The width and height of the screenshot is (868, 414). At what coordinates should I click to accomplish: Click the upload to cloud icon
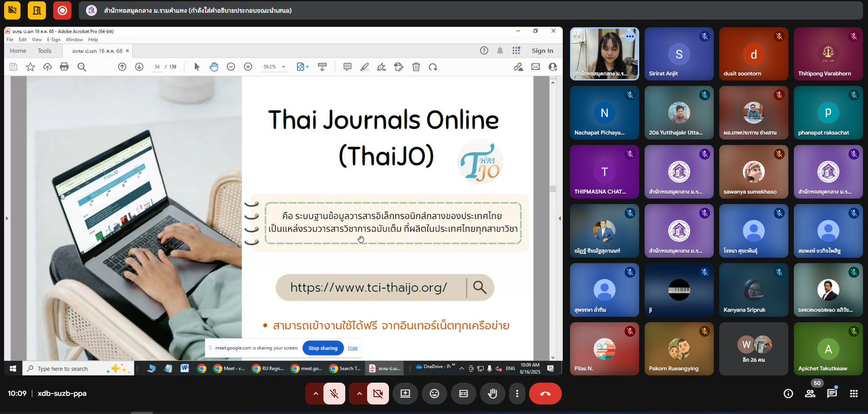(x=47, y=67)
